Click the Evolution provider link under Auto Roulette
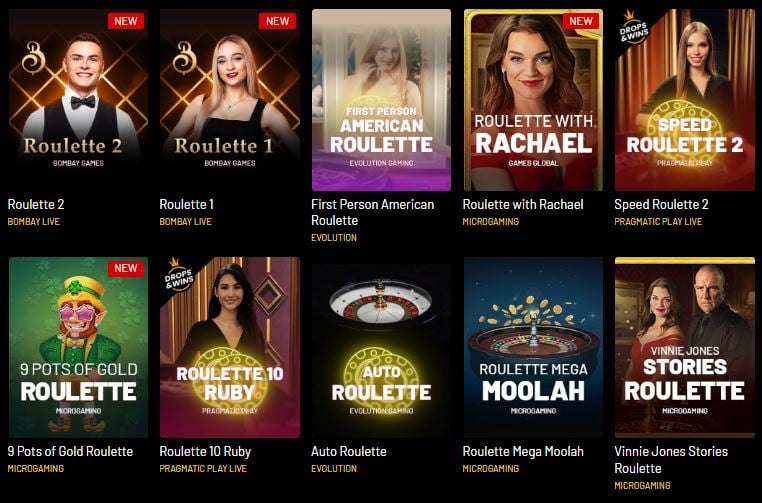The image size is (762, 503). click(334, 468)
